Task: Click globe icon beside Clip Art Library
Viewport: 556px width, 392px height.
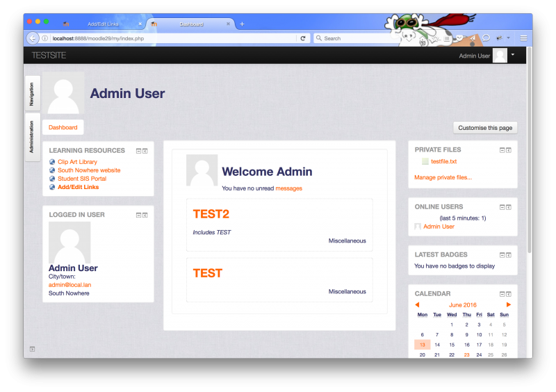Action: (52, 162)
